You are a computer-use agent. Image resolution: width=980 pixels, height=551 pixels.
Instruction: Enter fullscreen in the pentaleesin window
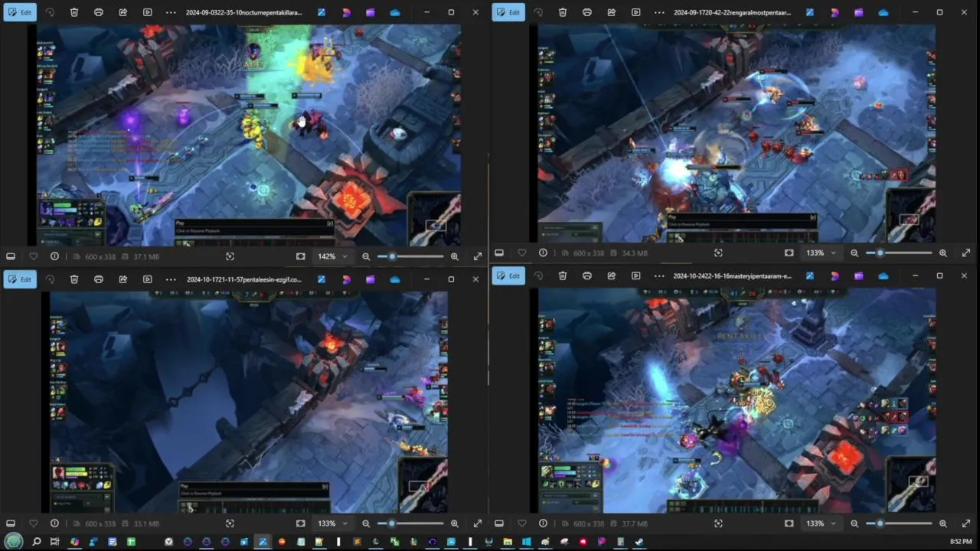coord(478,523)
